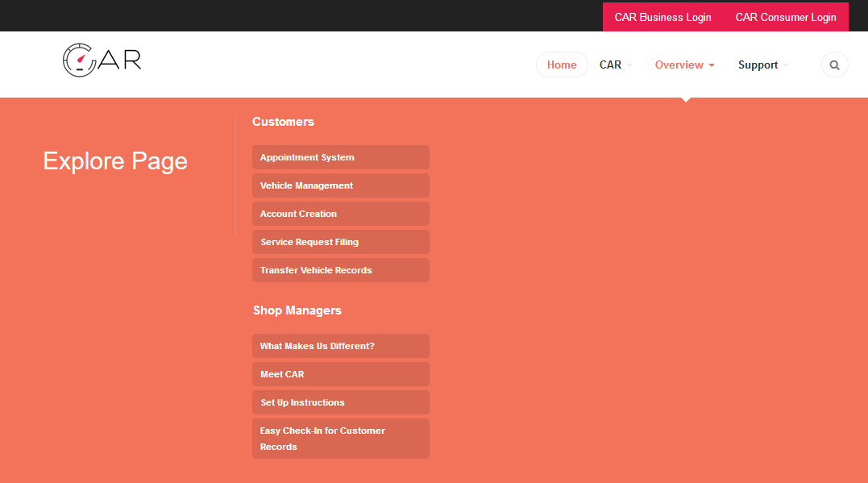Open the CAR Consumer Login link
This screenshot has width=868, height=483.
point(786,17)
